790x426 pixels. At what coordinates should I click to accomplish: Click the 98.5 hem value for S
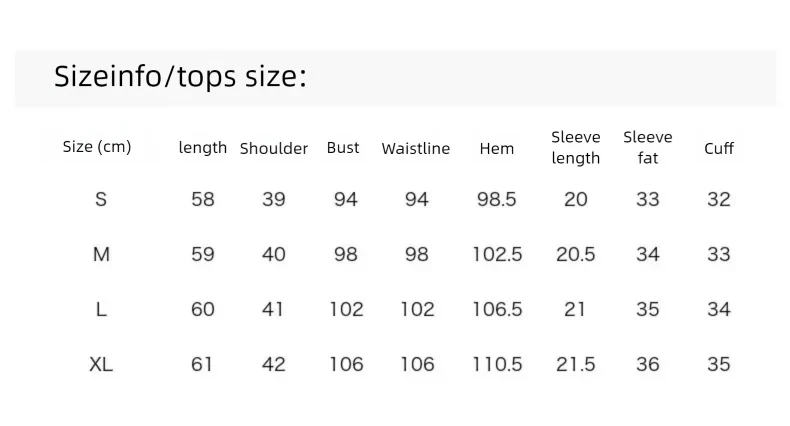click(x=497, y=199)
